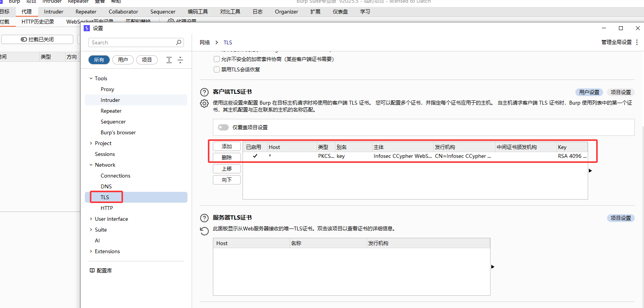Open gear options for client TLS certificates
The height and width of the screenshot is (308, 644).
tap(204, 103)
